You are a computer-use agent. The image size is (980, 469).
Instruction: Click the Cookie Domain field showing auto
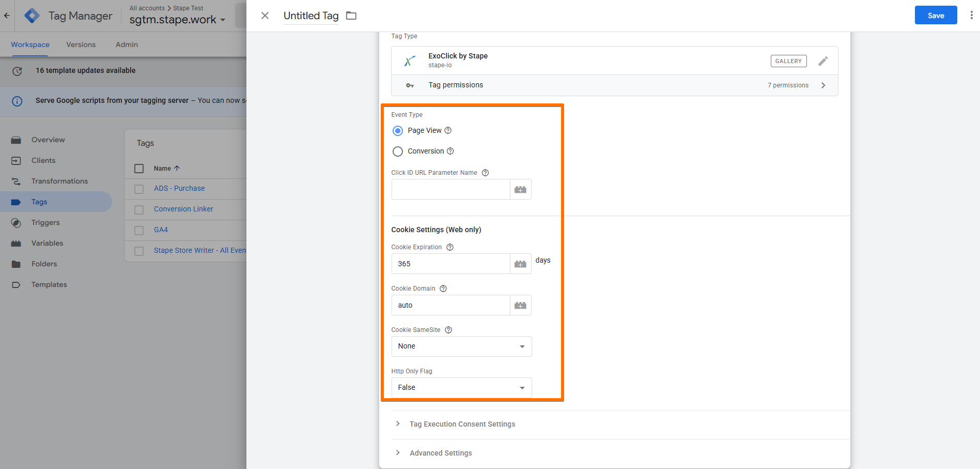click(x=450, y=306)
